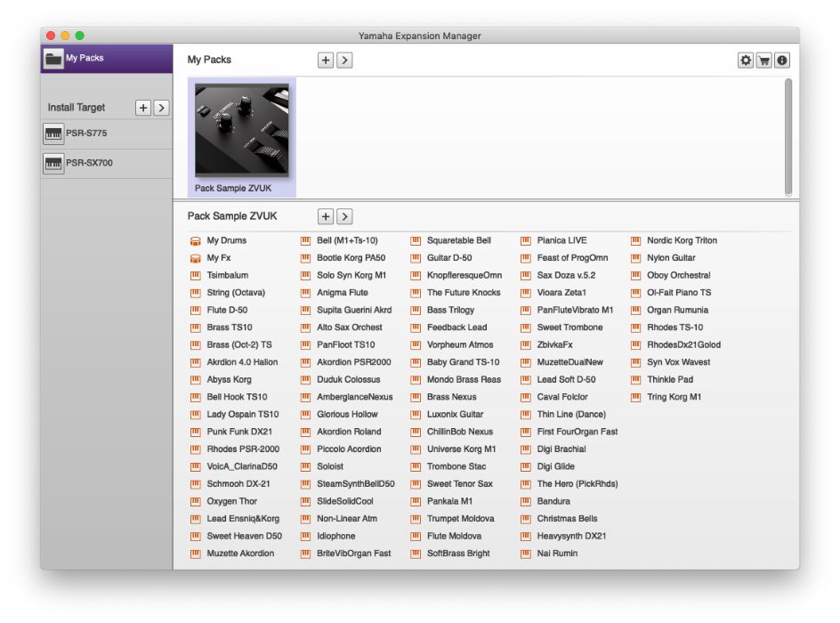
Task: Select the PSR-SX700 keyboard icon
Action: (53, 163)
